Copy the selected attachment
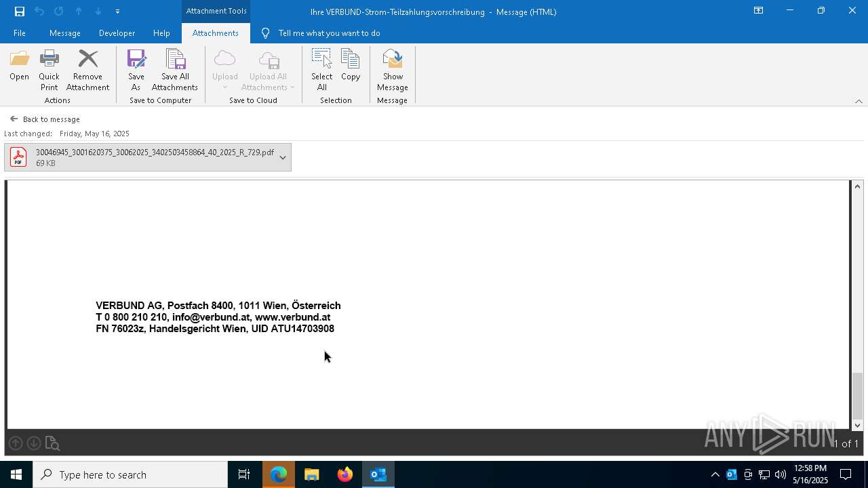The width and height of the screenshot is (868, 488). tap(351, 65)
